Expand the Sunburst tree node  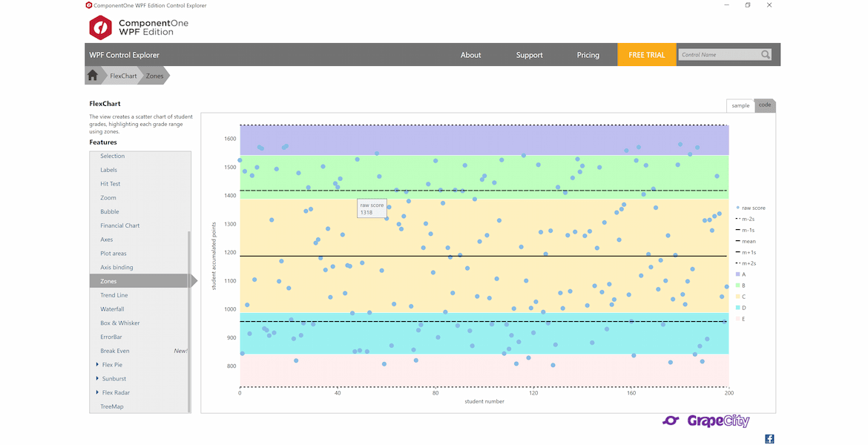97,378
